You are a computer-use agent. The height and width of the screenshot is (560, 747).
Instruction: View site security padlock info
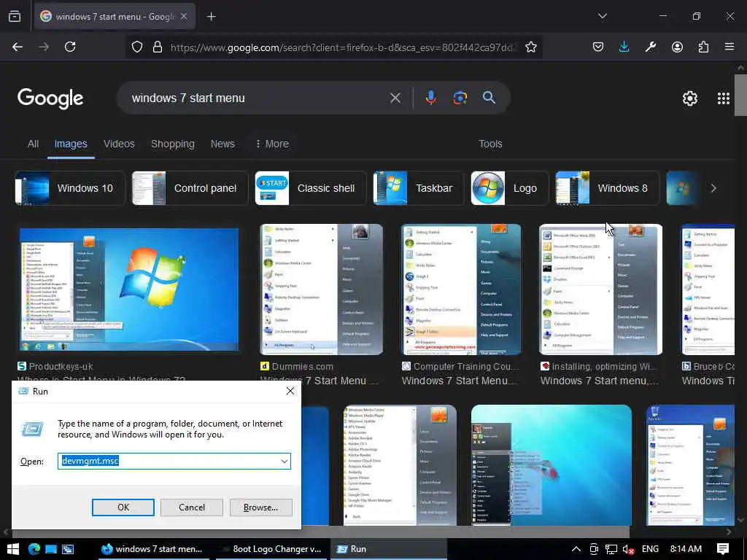158,47
